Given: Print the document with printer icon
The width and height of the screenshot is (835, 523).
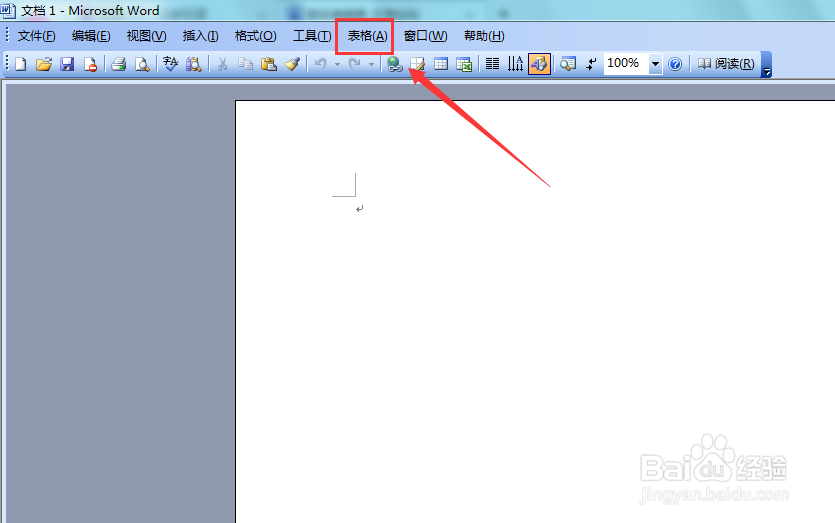Looking at the screenshot, I should coord(118,64).
